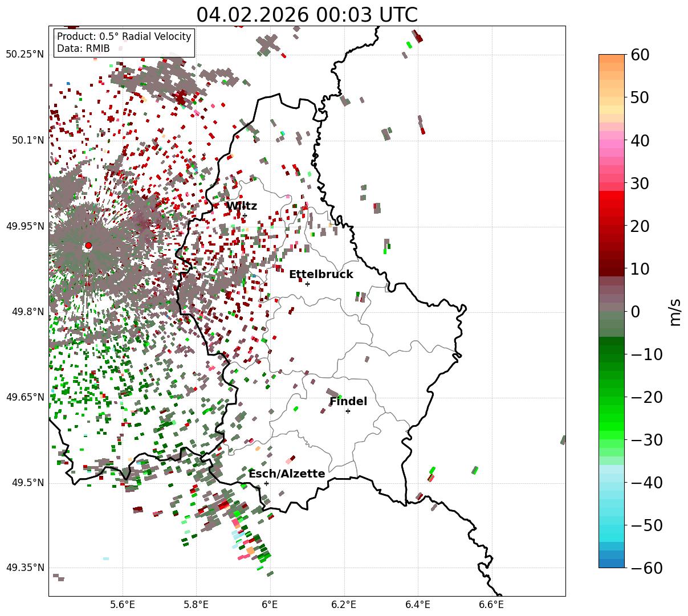Click the bright red 25 m/s colorbar band
Screen dimensions: 688x616
pos(612,203)
